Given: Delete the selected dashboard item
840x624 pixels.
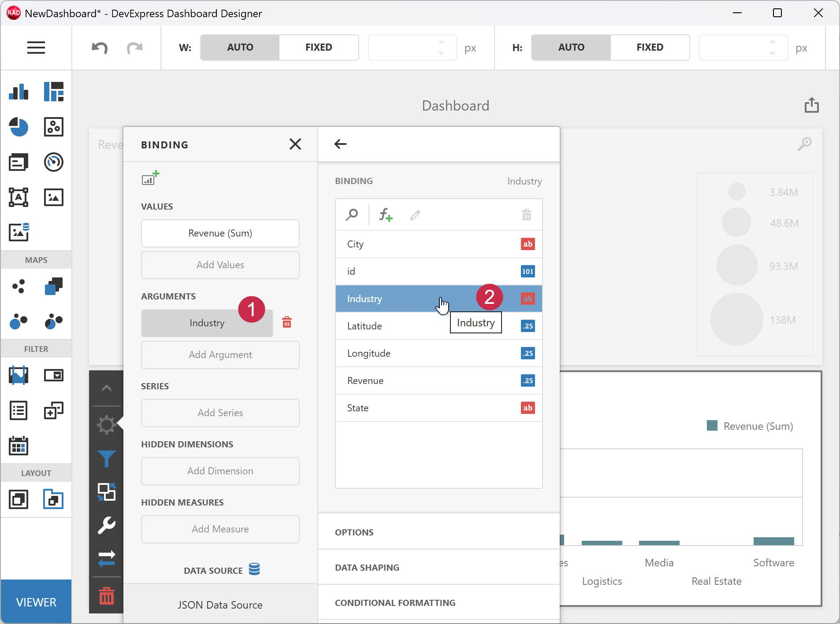Looking at the screenshot, I should coord(106,595).
